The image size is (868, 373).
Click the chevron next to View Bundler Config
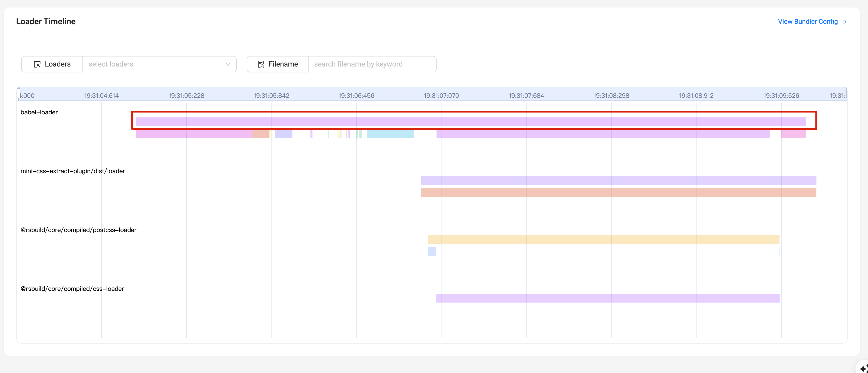tap(845, 22)
